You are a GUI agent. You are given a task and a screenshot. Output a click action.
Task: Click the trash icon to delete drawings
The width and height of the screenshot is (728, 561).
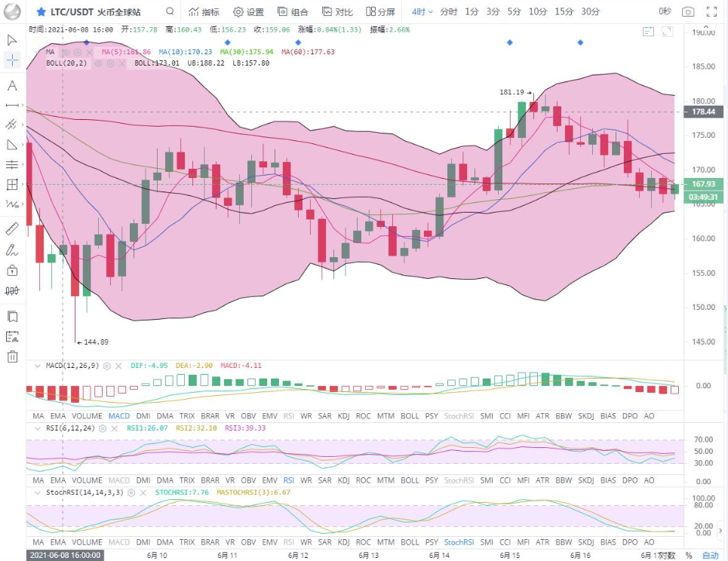12,357
